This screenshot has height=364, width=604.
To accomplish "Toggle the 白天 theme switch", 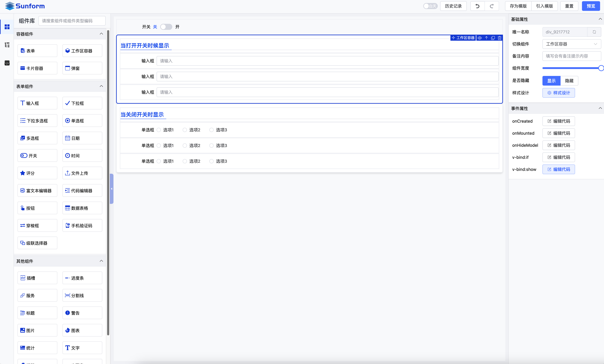I will click(430, 6).
